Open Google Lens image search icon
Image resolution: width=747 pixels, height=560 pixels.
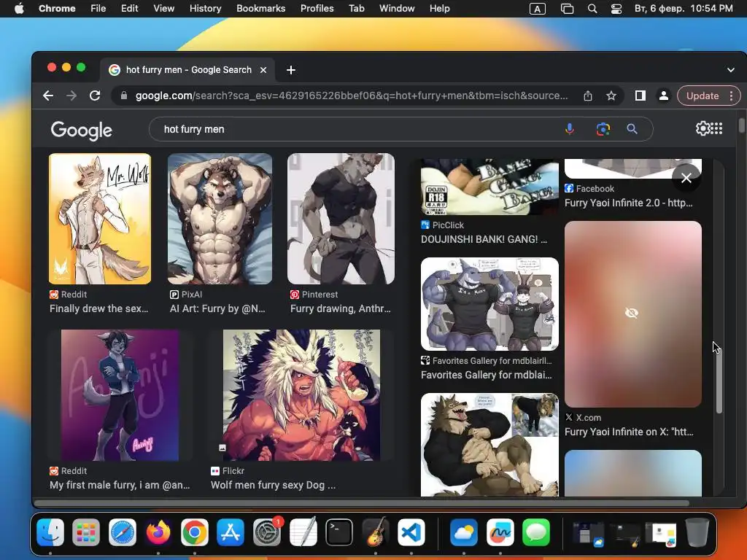pos(603,129)
